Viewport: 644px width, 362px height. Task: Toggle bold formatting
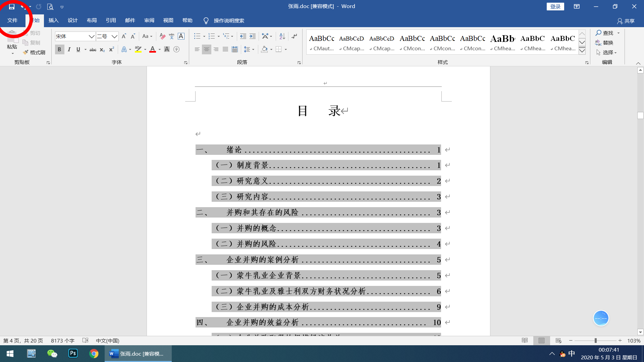click(x=59, y=49)
